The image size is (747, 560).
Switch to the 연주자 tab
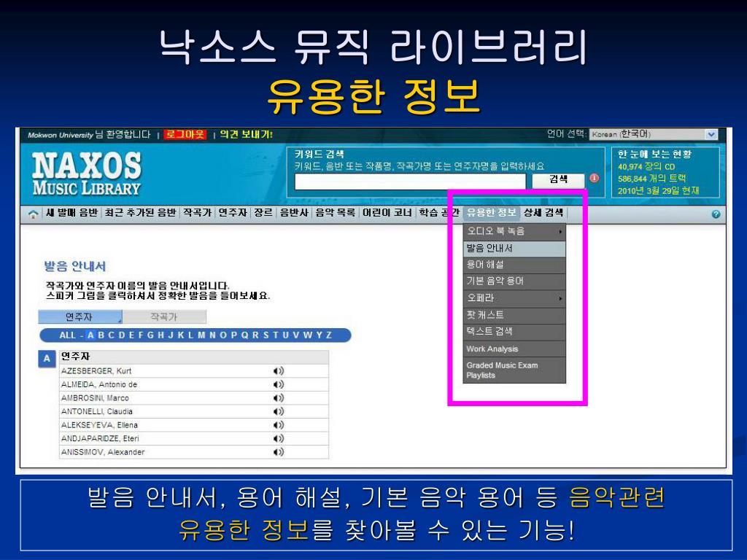[80, 316]
